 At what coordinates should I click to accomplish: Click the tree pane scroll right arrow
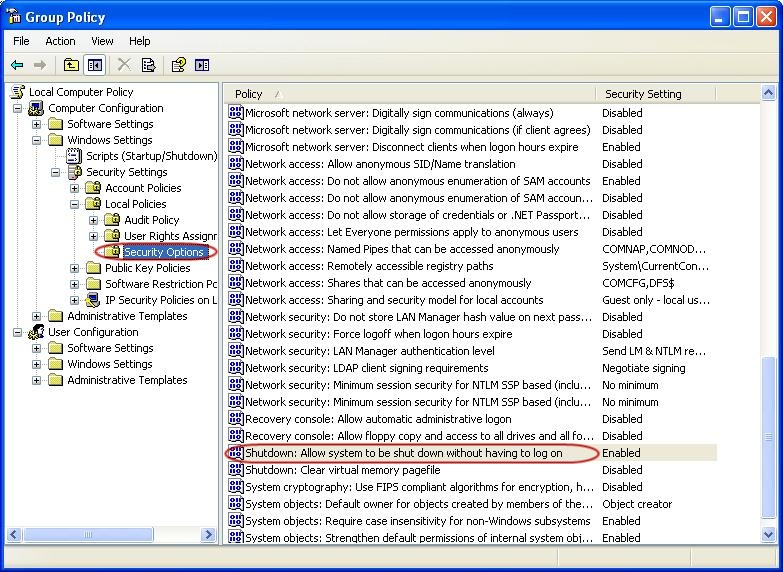pos(208,535)
